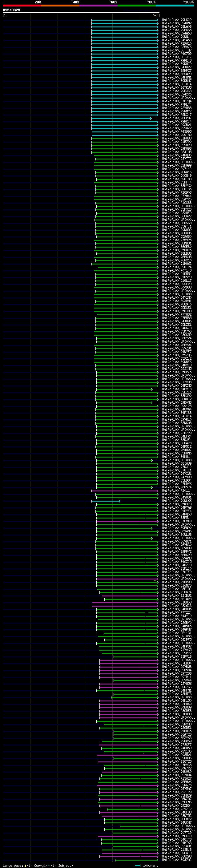
Task: Click the UniRef100_C6TKJ4 label
Action: click(x=176, y=84)
